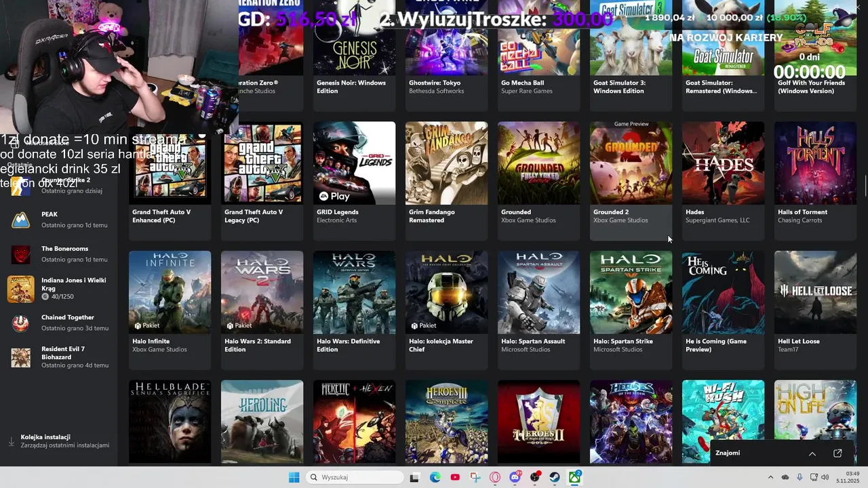
Task: Open Chained Together from sidebar
Action: (x=59, y=323)
